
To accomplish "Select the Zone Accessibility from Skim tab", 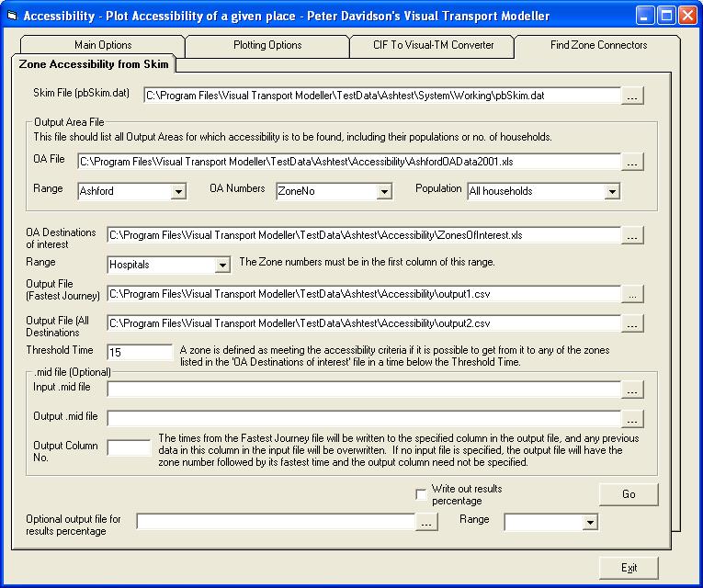I will pyautogui.click(x=94, y=64).
